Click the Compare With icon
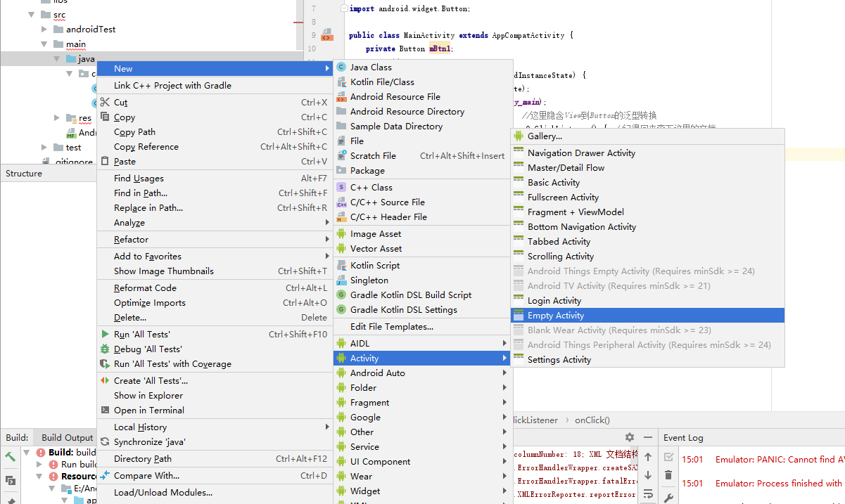 (x=105, y=476)
